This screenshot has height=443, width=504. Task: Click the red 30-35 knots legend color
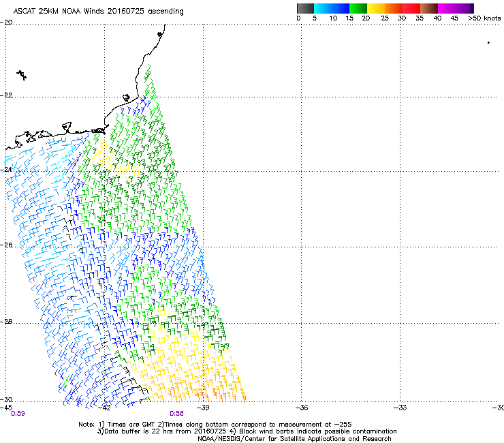pyautogui.click(x=411, y=8)
